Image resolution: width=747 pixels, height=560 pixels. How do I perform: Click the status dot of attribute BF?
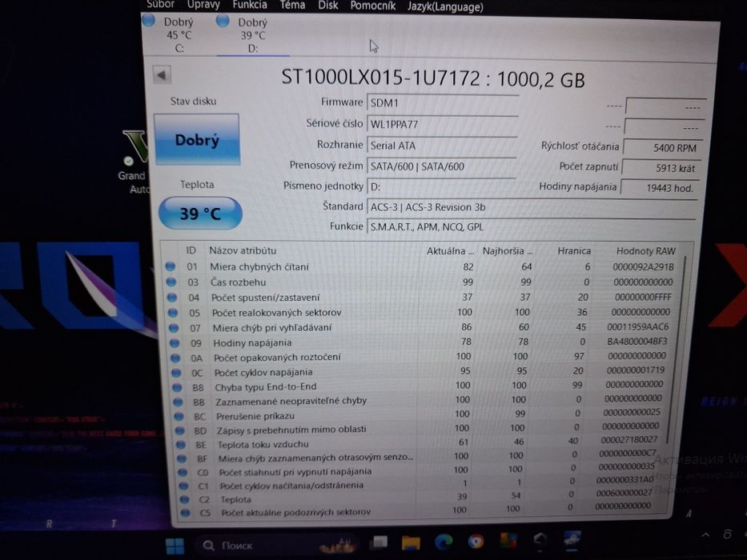coord(182,458)
